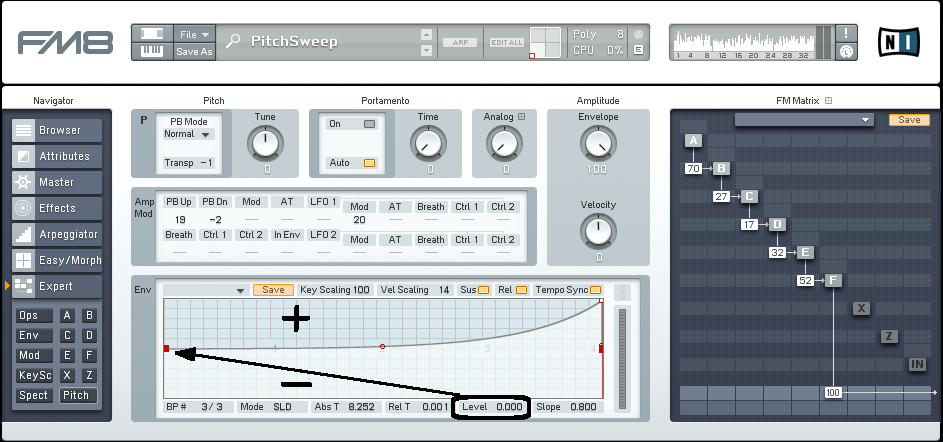Select operator B in Navigator
The image size is (943, 442).
[89, 316]
